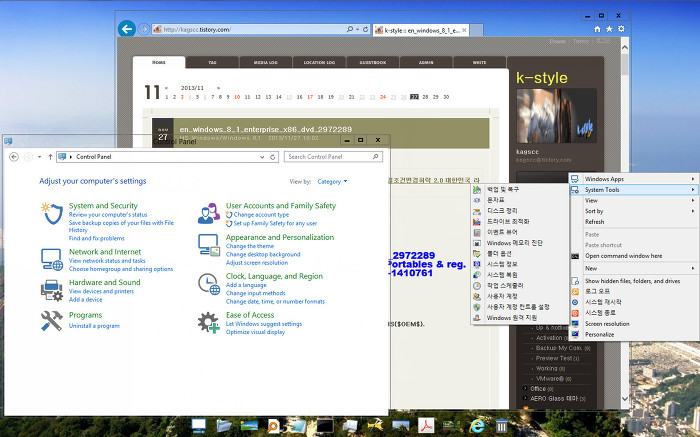Image resolution: width=700 pixels, height=437 pixels.
Task: Click the k-style profile thumbnail image
Action: 556,116
